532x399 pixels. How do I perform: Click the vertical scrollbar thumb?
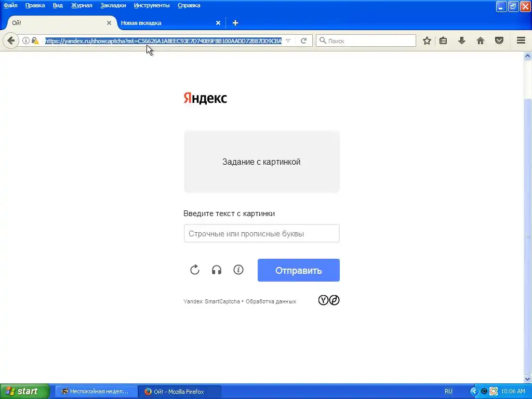pos(528,236)
